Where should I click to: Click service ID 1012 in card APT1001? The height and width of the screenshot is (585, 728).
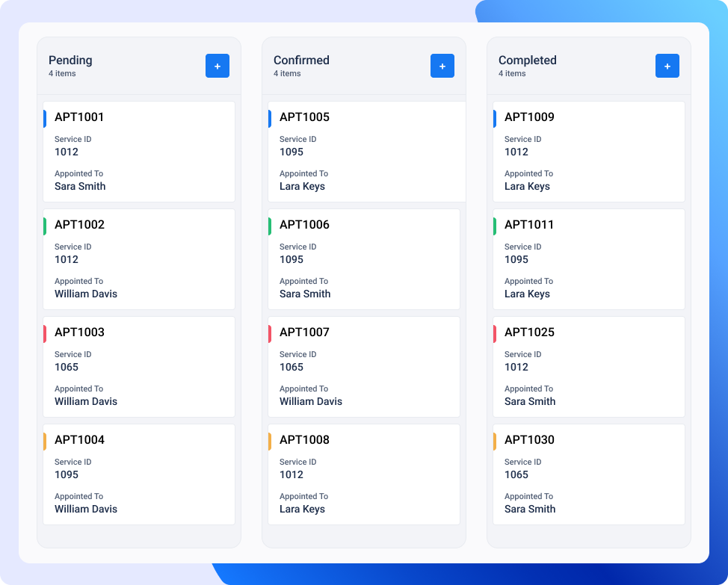67,152
